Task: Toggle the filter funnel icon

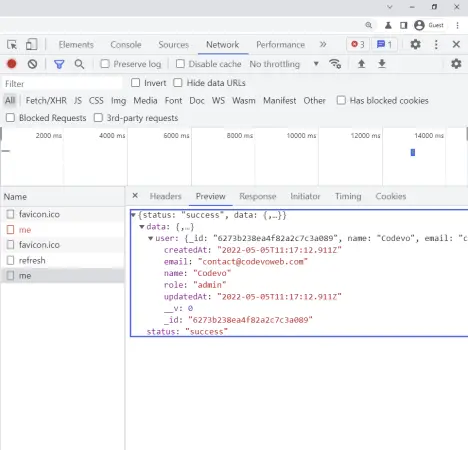Action: [59, 64]
